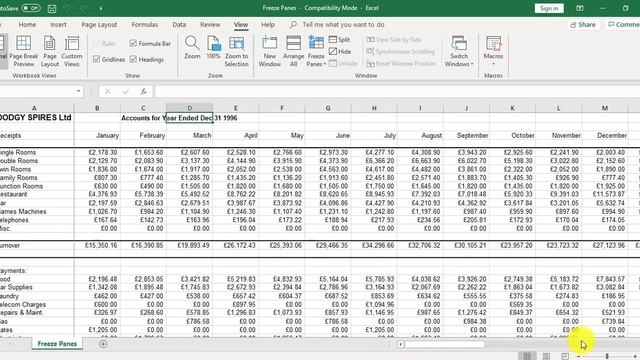
Task: Open the Formulas tab
Action: coord(144,25)
